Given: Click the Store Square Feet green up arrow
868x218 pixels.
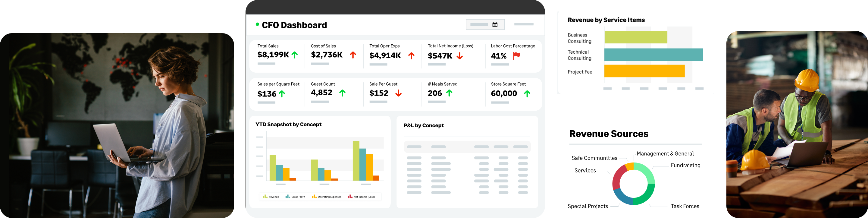Looking at the screenshot, I should [x=527, y=94].
